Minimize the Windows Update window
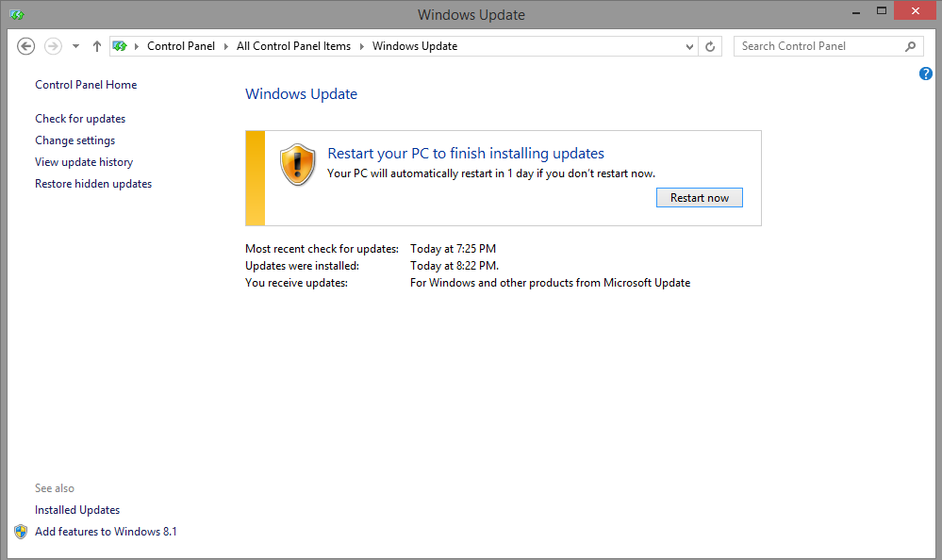The width and height of the screenshot is (942, 560). point(856,11)
